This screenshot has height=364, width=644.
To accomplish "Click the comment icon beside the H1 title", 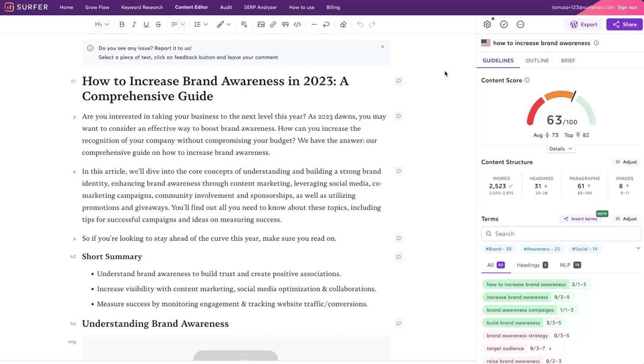I will [x=399, y=80].
